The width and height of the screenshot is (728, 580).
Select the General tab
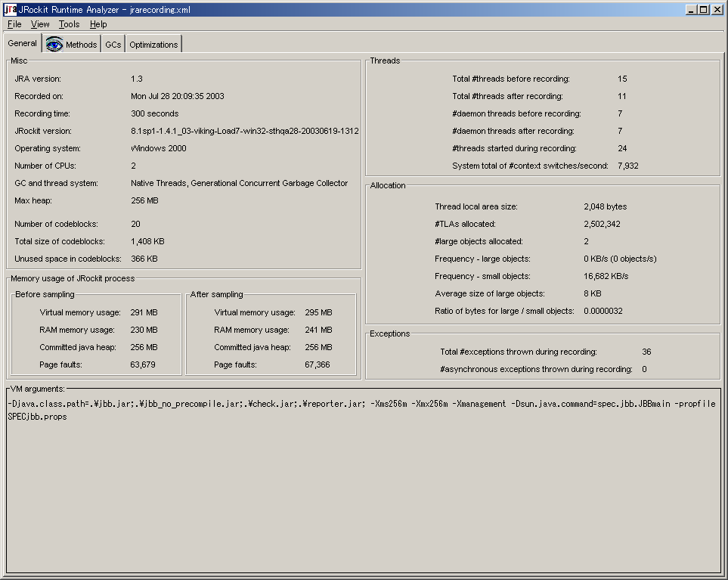click(22, 43)
